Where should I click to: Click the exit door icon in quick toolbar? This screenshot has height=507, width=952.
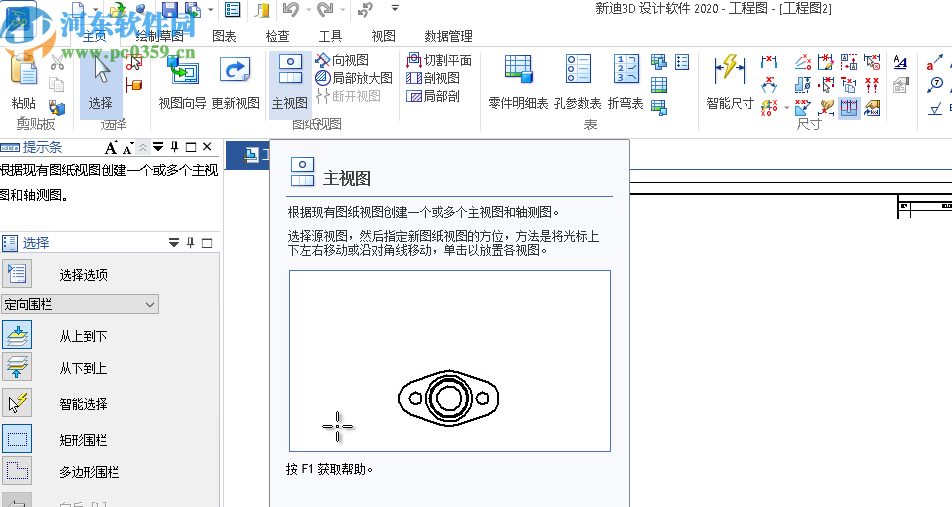pos(262,9)
